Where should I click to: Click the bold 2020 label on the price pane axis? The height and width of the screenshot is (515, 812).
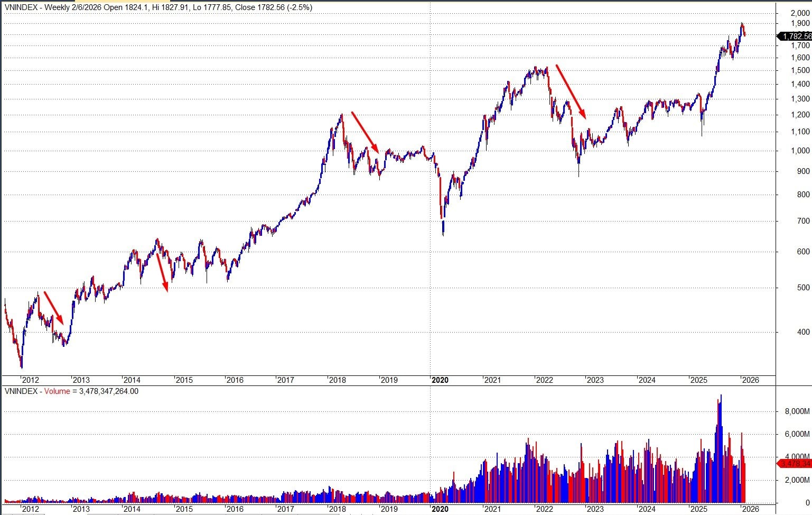coord(440,380)
